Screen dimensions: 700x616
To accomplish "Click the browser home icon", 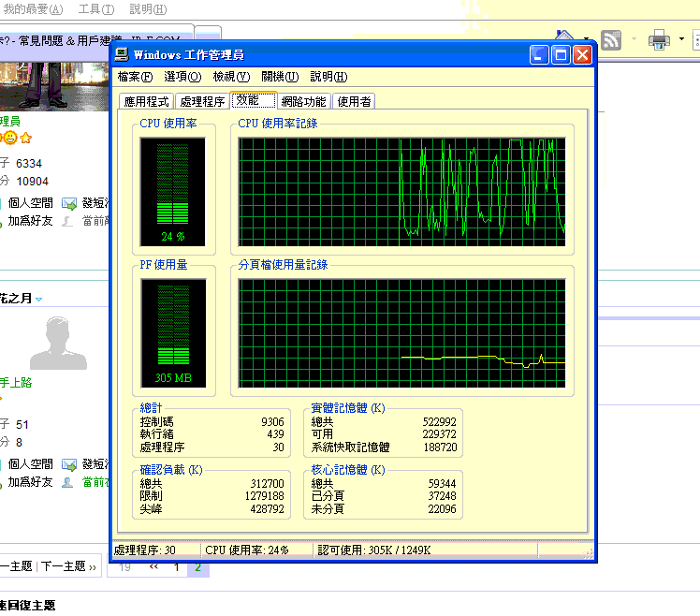I will point(564,36).
